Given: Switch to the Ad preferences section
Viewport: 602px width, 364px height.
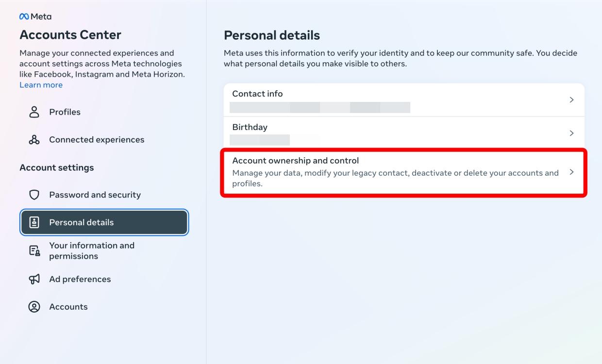Looking at the screenshot, I should click(x=80, y=279).
